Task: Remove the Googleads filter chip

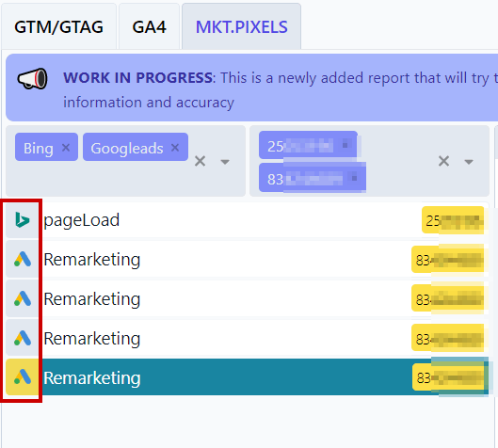Action: click(175, 148)
